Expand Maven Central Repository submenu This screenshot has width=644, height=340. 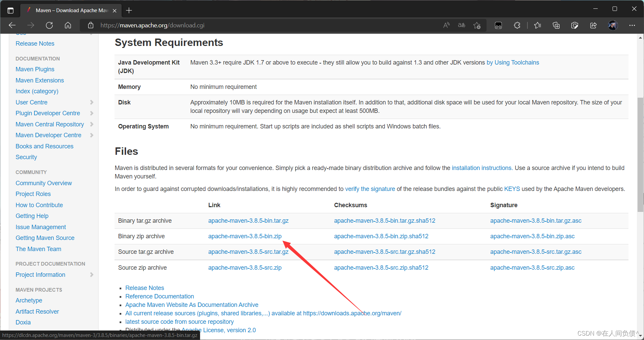click(92, 124)
